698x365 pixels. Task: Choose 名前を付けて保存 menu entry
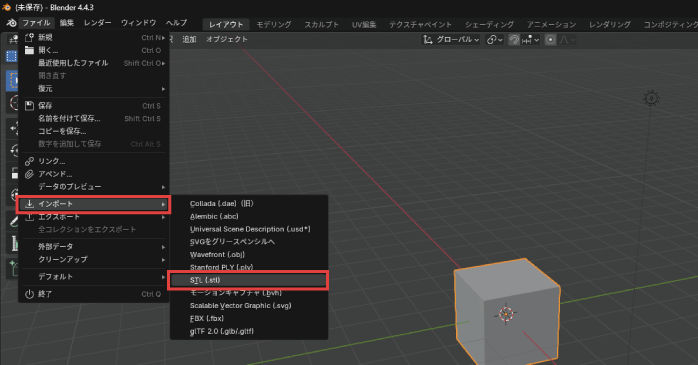(93, 118)
